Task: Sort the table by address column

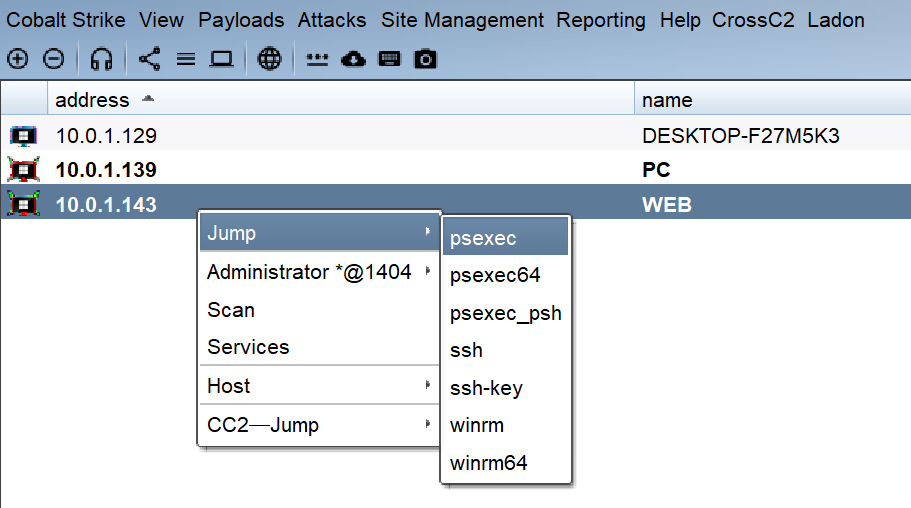Action: pos(93,100)
